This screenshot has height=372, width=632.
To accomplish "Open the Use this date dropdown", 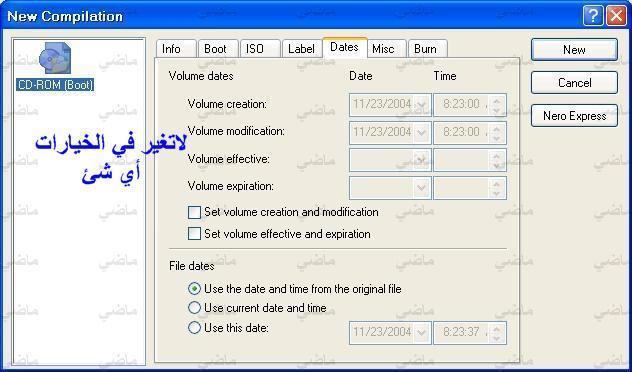I will click(422, 333).
